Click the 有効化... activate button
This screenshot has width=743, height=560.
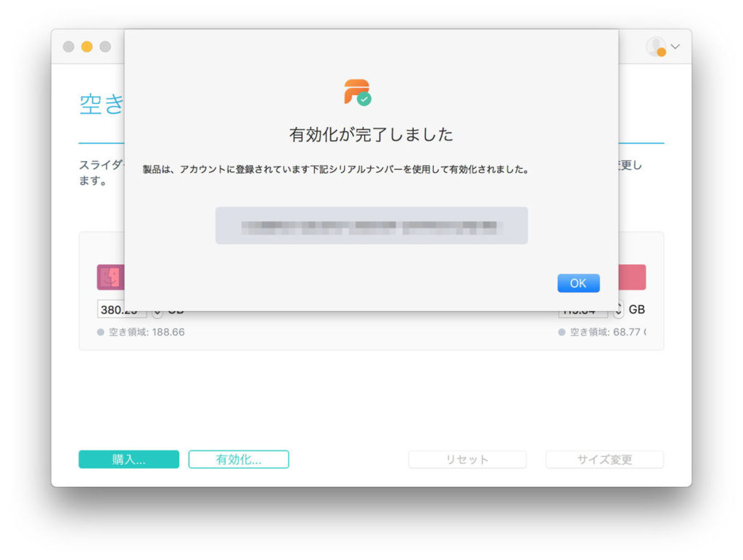pyautogui.click(x=238, y=459)
